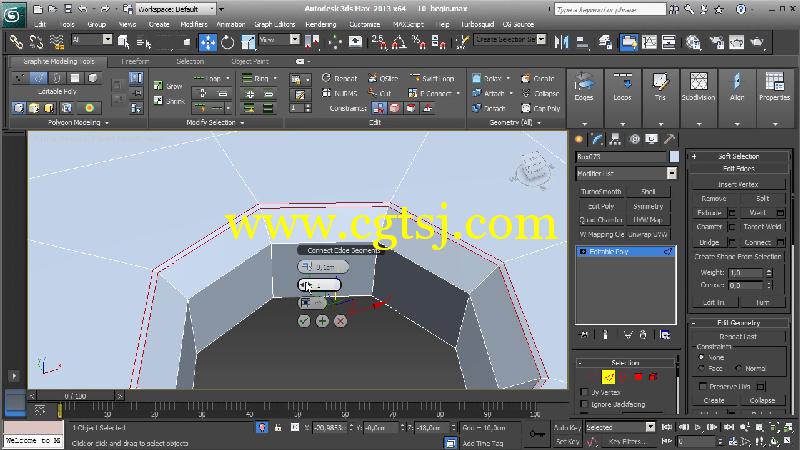Screen dimensions: 800x450
Task: Open the Graph Editors menu
Action: tap(274, 24)
